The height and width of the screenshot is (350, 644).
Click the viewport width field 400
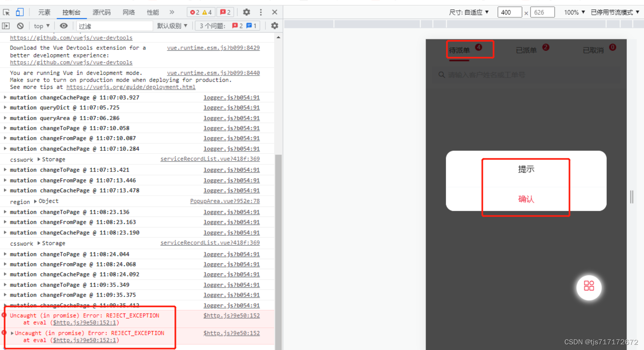509,12
